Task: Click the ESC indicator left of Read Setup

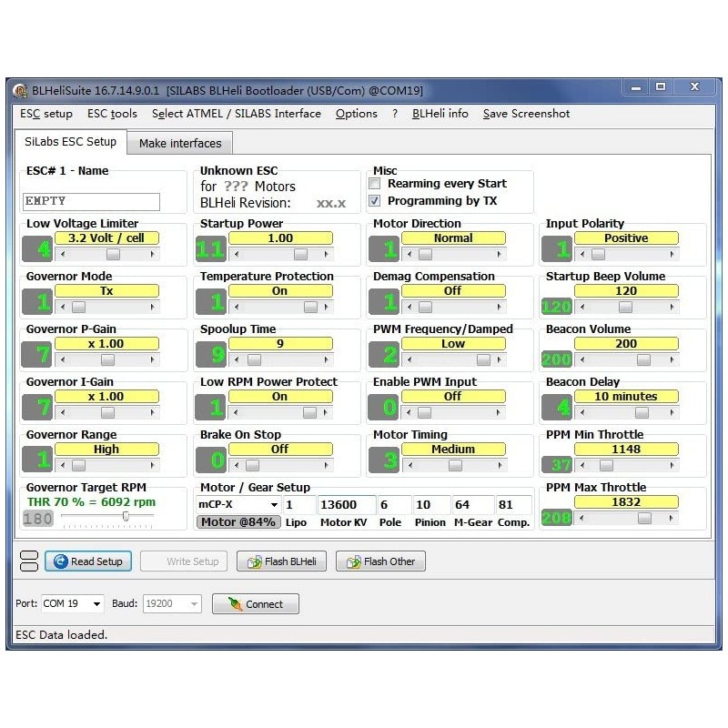Action: coord(28,561)
